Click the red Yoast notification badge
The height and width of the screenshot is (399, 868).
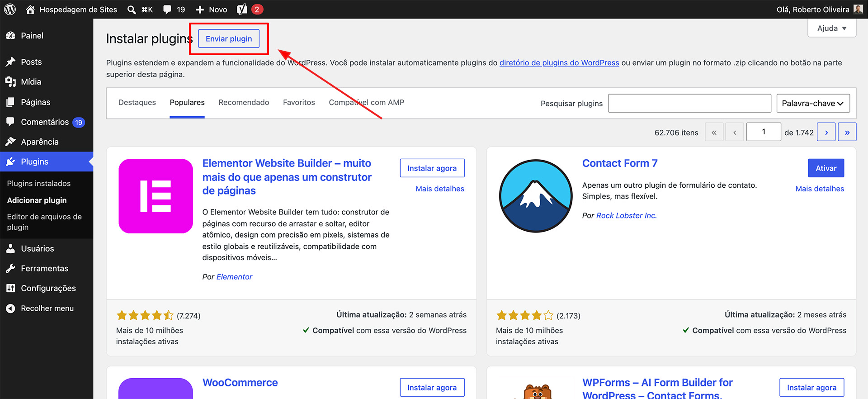[257, 9]
